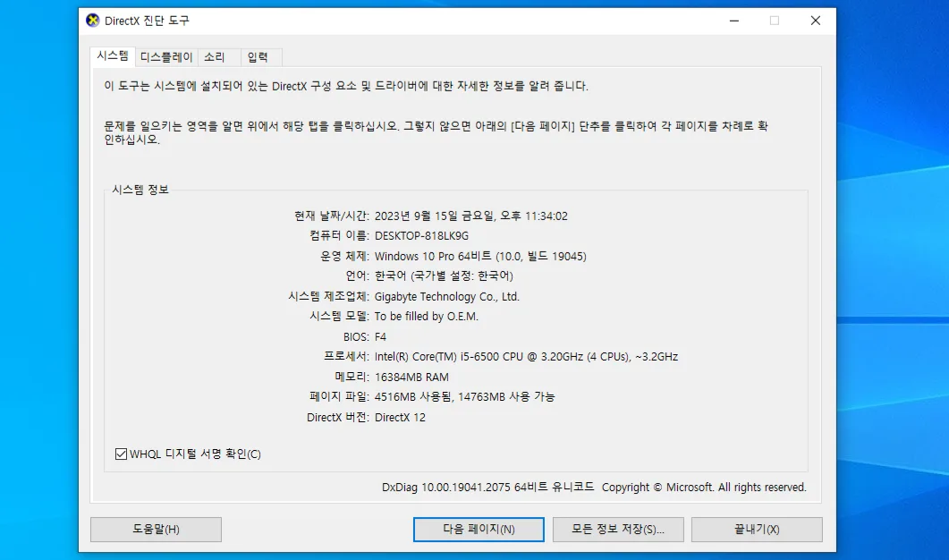Image resolution: width=949 pixels, height=560 pixels.
Task: Click the 16384MB RAM value
Action: point(411,378)
